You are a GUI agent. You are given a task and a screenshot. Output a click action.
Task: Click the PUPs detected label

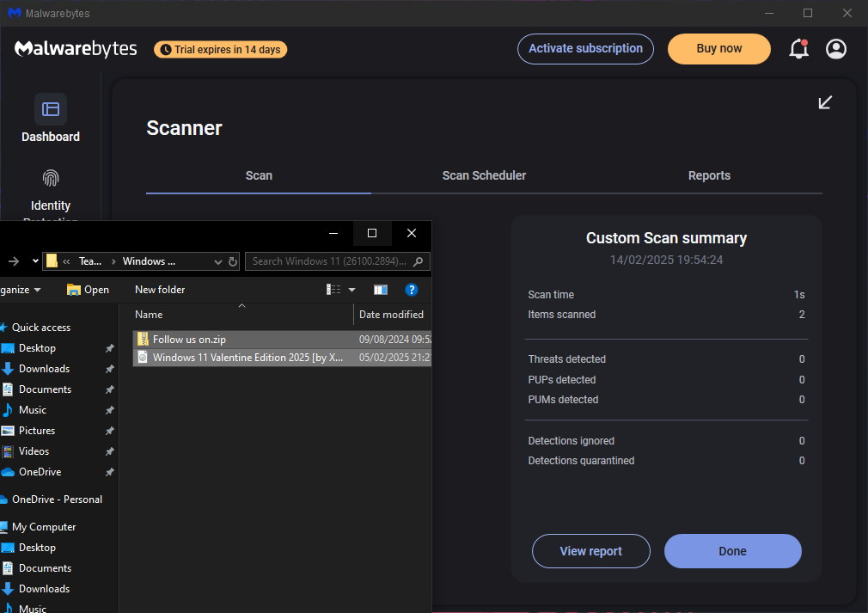pos(562,379)
